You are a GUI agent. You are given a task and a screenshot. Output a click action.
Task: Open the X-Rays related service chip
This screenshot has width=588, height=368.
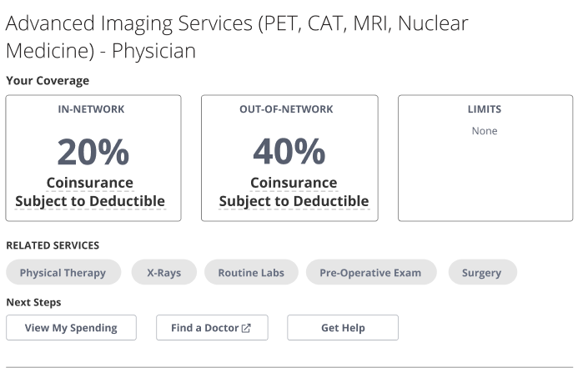coord(163,273)
